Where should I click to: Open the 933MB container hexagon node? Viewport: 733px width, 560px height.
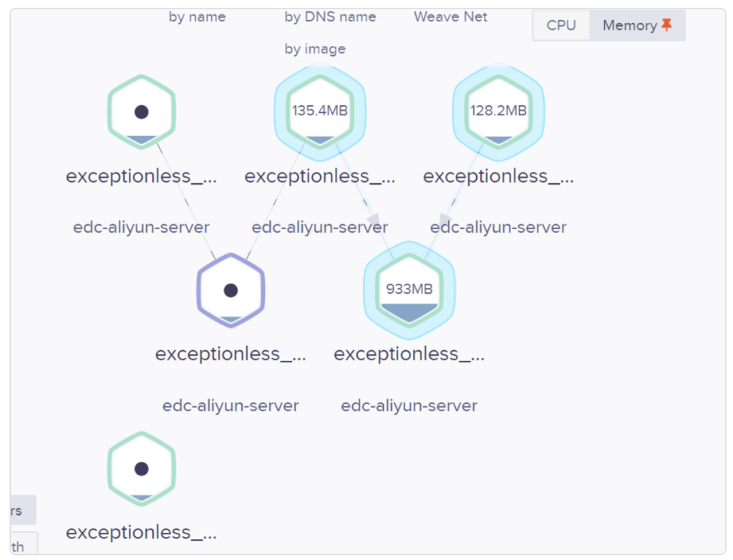pyautogui.click(x=409, y=290)
